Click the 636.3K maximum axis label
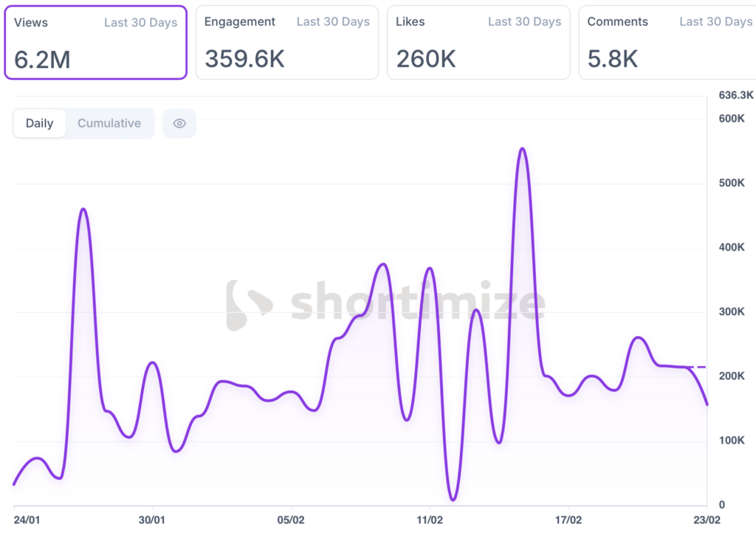 pos(735,95)
